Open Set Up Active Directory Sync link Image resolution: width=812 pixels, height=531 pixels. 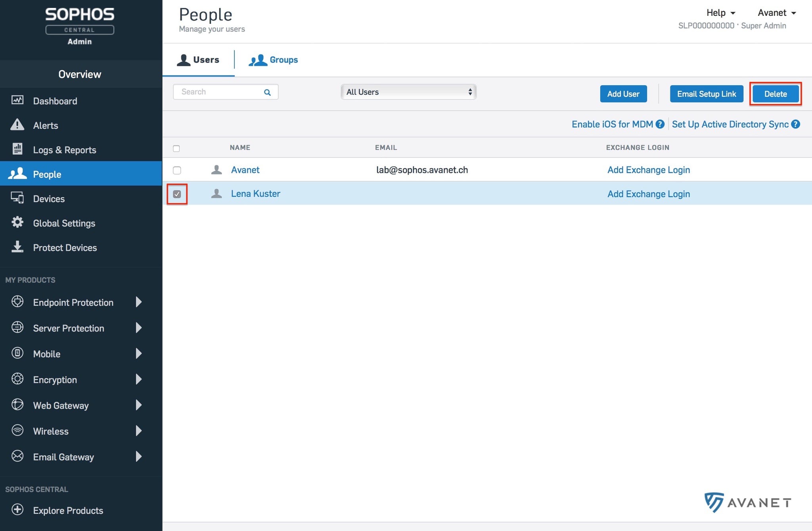tap(730, 124)
